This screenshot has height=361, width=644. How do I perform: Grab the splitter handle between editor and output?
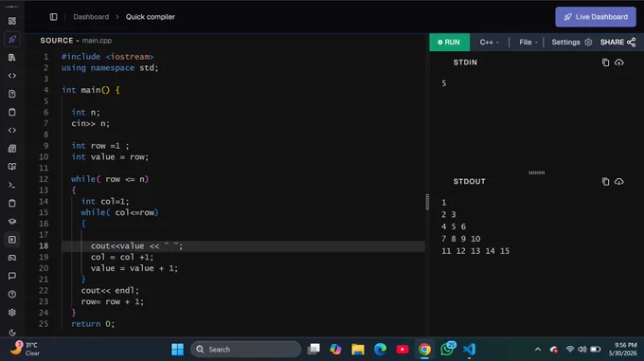(427, 202)
